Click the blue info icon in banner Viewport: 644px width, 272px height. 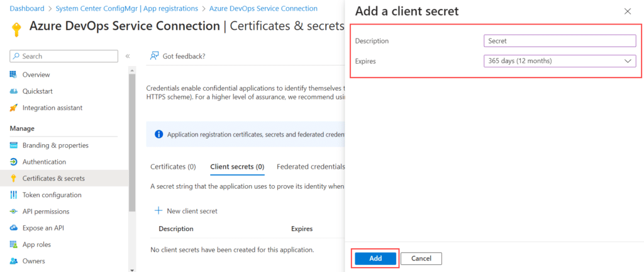point(158,134)
